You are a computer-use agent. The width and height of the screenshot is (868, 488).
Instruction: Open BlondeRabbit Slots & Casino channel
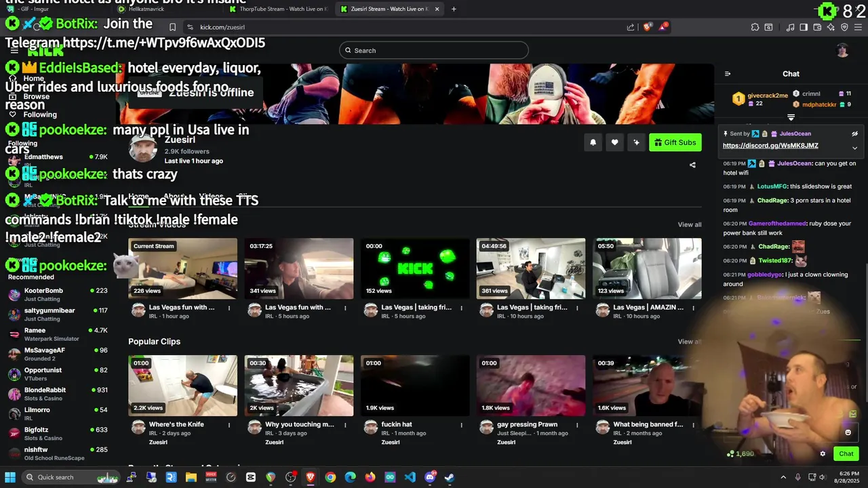[x=58, y=394]
